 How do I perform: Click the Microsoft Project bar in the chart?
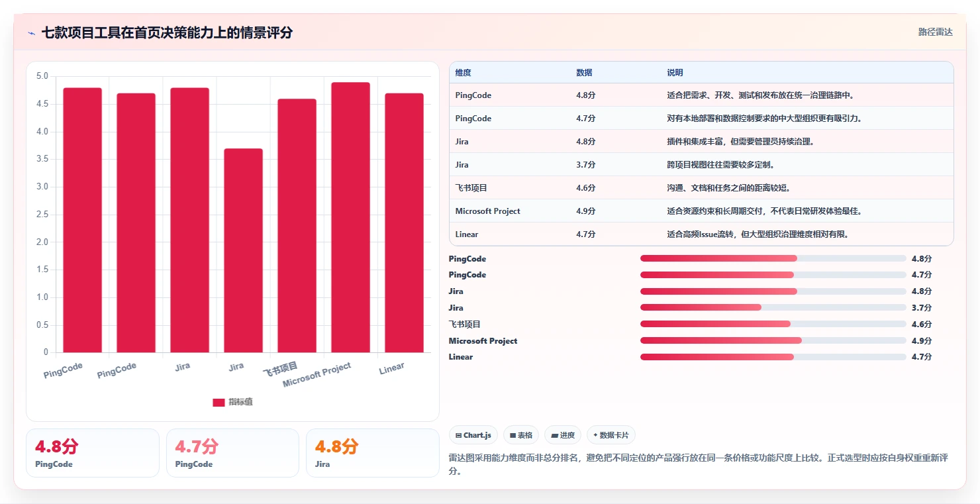pyautogui.click(x=350, y=217)
